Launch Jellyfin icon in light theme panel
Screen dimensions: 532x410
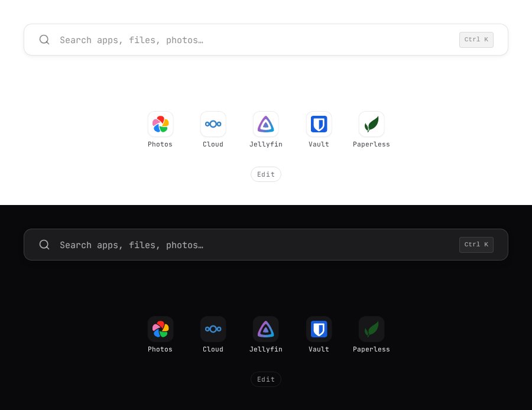pyautogui.click(x=265, y=124)
